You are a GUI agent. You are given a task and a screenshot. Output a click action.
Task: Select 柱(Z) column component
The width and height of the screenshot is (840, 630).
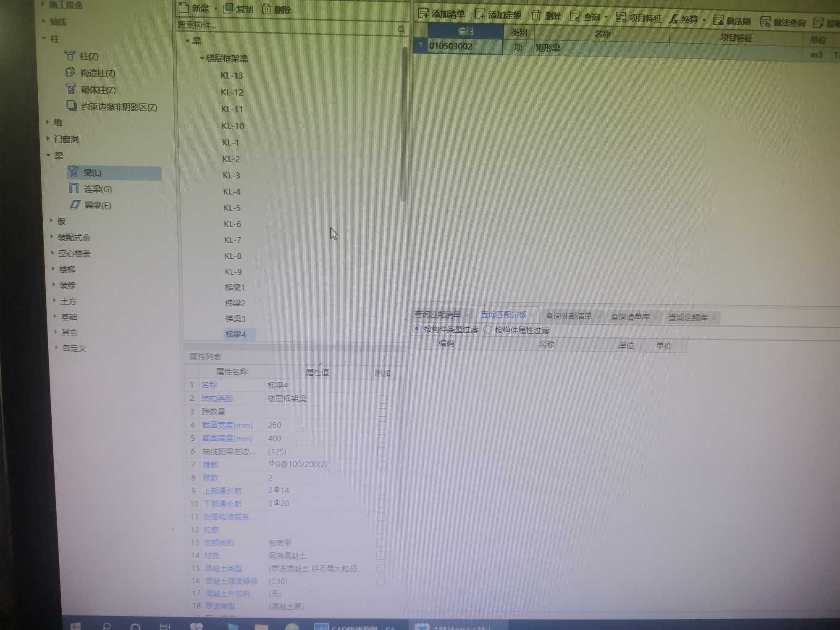point(82,56)
